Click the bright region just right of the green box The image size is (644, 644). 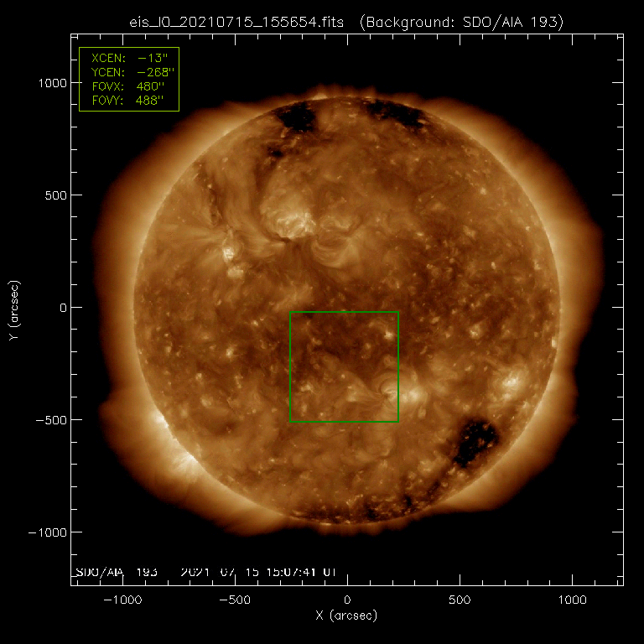[x=413, y=393]
